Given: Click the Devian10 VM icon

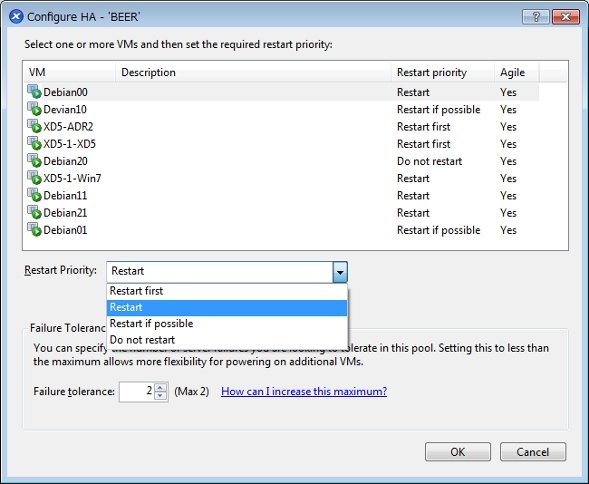Looking at the screenshot, I should (34, 109).
